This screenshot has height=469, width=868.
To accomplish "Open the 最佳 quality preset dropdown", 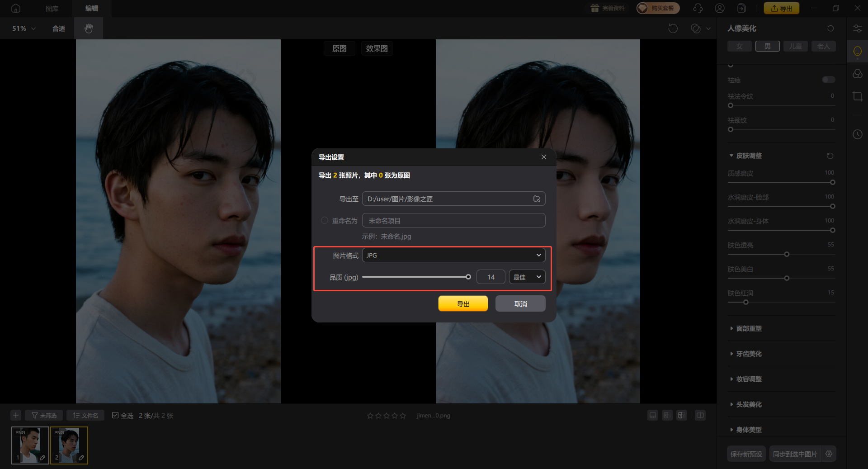I will (x=527, y=277).
